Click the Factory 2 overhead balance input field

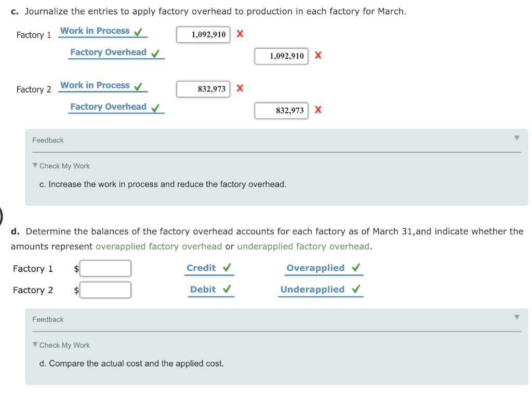pyautogui.click(x=105, y=290)
